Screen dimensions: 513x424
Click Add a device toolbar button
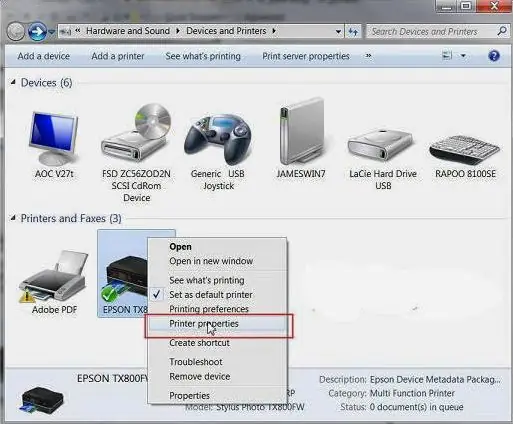coord(43,56)
